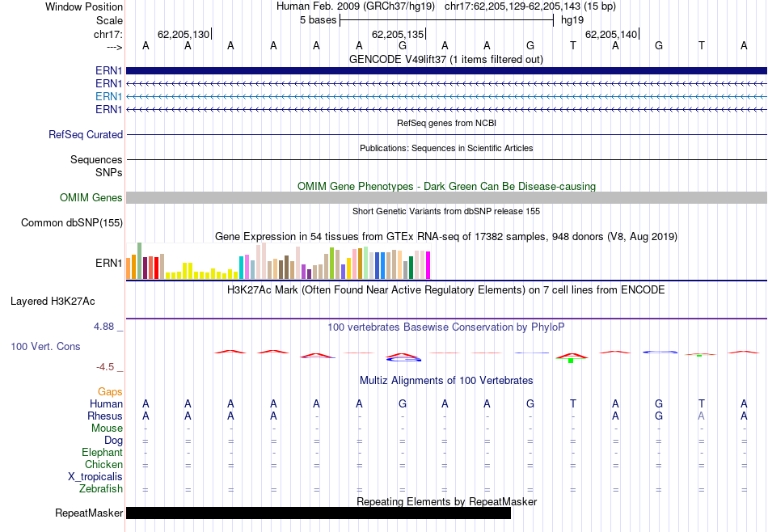This screenshot has width=768, height=532.
Task: Select the Dog alignment row label
Action: point(113,441)
